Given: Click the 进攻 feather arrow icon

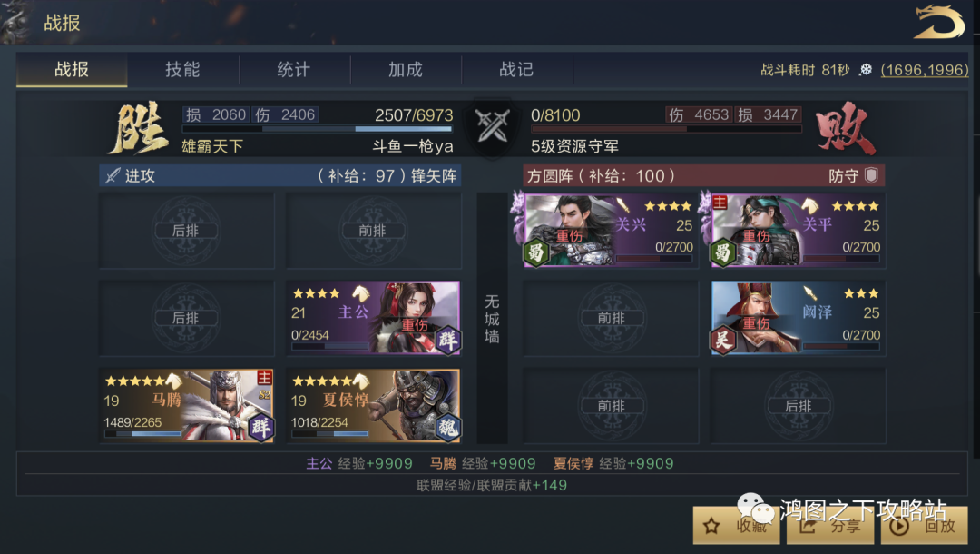Looking at the screenshot, I should click(113, 175).
